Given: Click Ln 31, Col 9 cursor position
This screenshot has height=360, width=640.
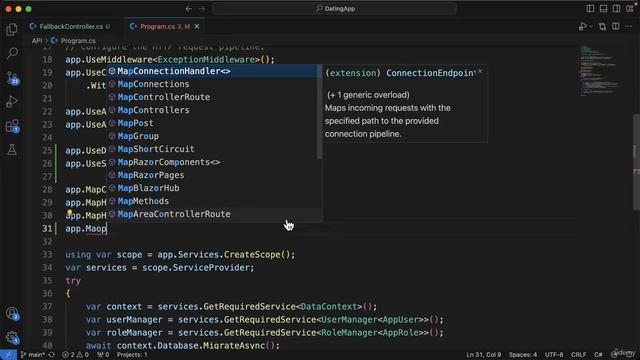Looking at the screenshot, I should [484, 355].
